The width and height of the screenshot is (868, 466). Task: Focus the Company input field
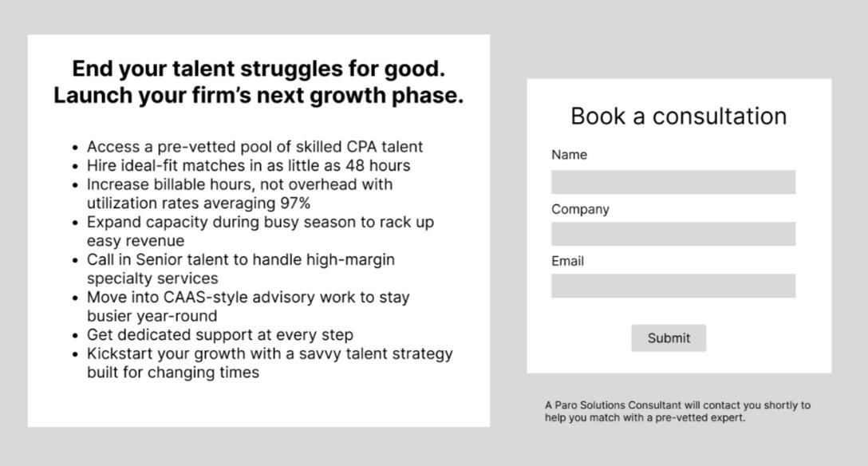pos(673,234)
